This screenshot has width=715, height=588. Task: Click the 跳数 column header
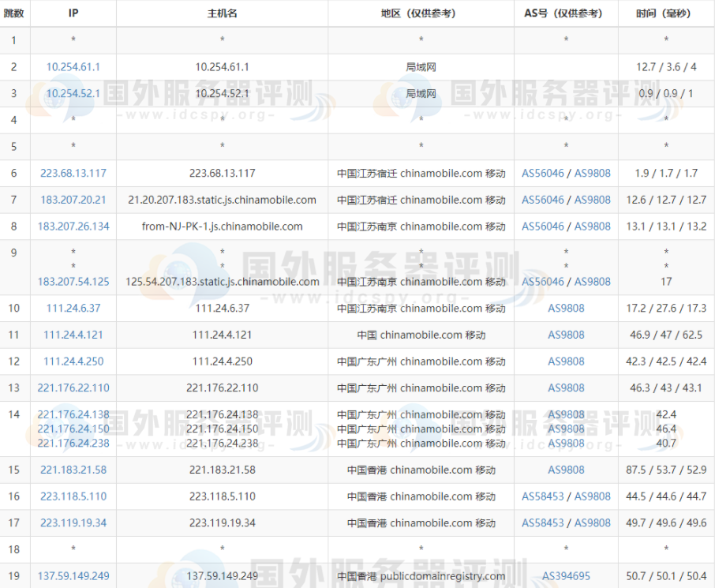[x=14, y=13]
